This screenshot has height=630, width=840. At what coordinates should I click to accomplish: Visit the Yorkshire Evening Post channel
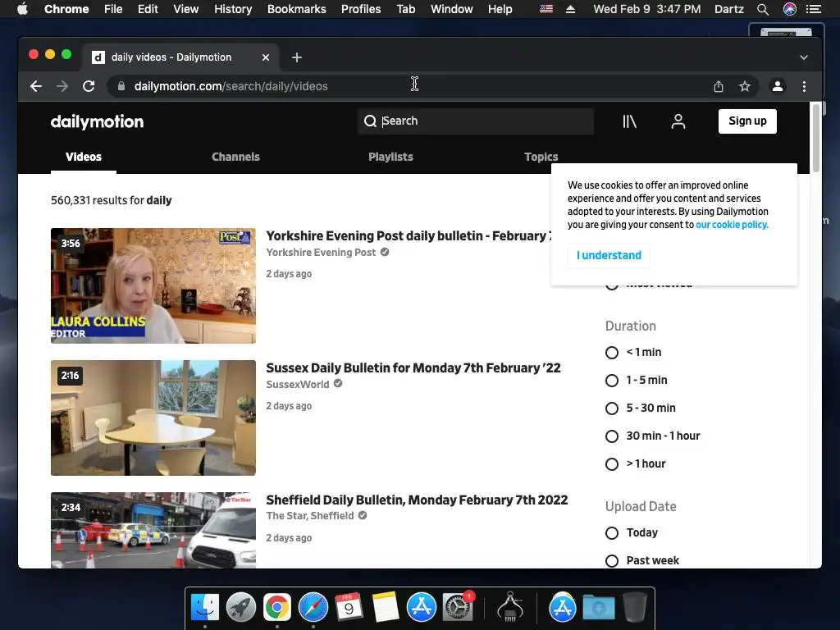click(321, 253)
